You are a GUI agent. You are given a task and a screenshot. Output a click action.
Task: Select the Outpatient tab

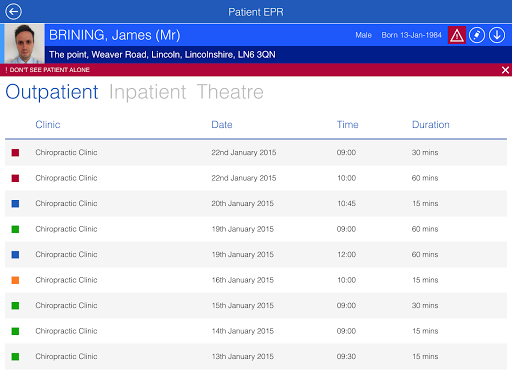click(52, 92)
